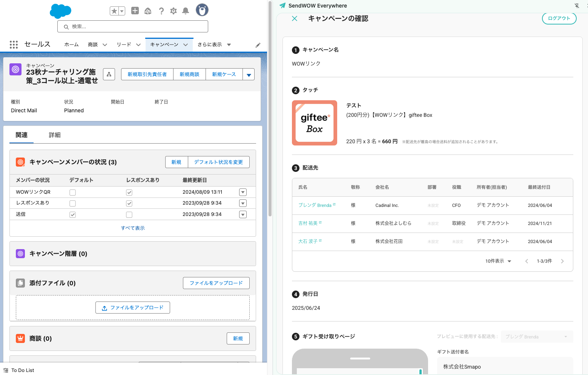The height and width of the screenshot is (375, 588).
Task: Click the campaign member status icon
Action: coord(20,162)
